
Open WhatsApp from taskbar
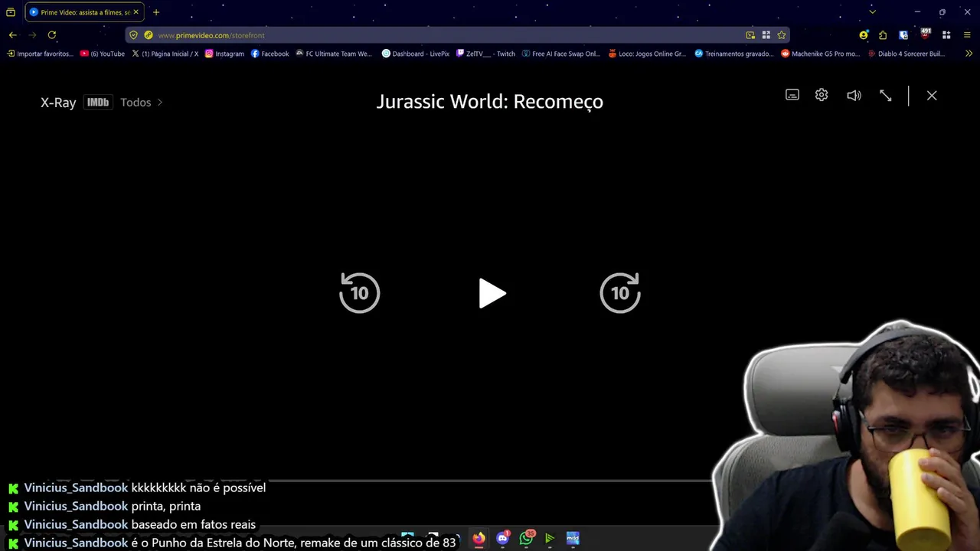click(x=526, y=539)
